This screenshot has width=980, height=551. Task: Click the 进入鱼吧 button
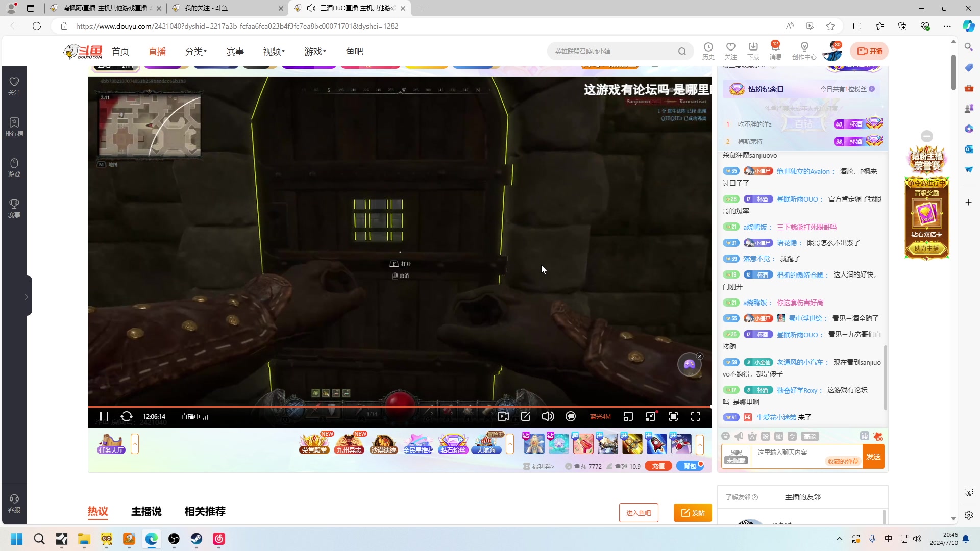[639, 513]
